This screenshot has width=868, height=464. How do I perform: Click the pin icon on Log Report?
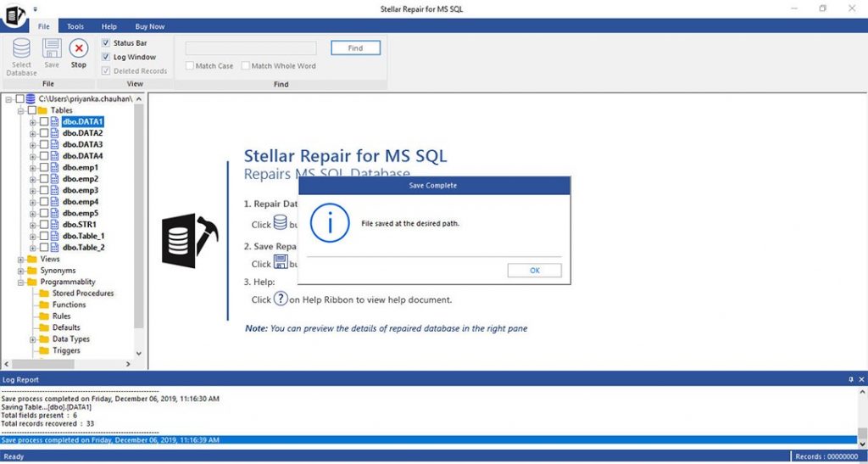tap(851, 379)
